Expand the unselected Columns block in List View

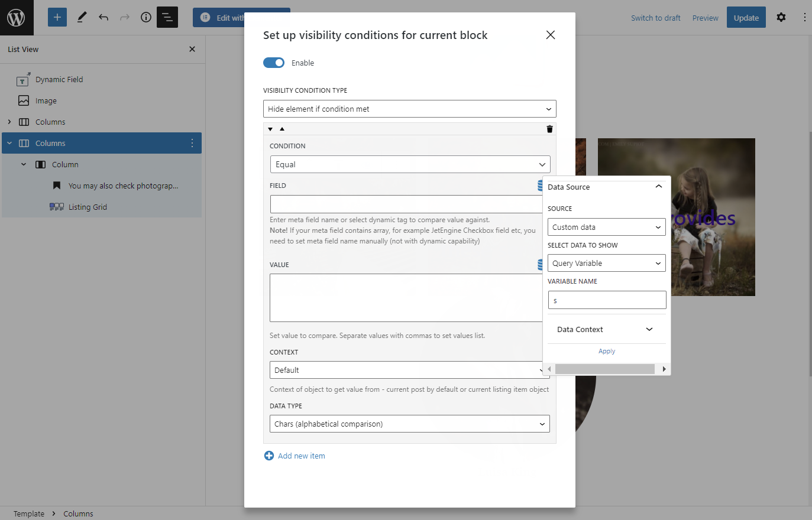tap(9, 122)
